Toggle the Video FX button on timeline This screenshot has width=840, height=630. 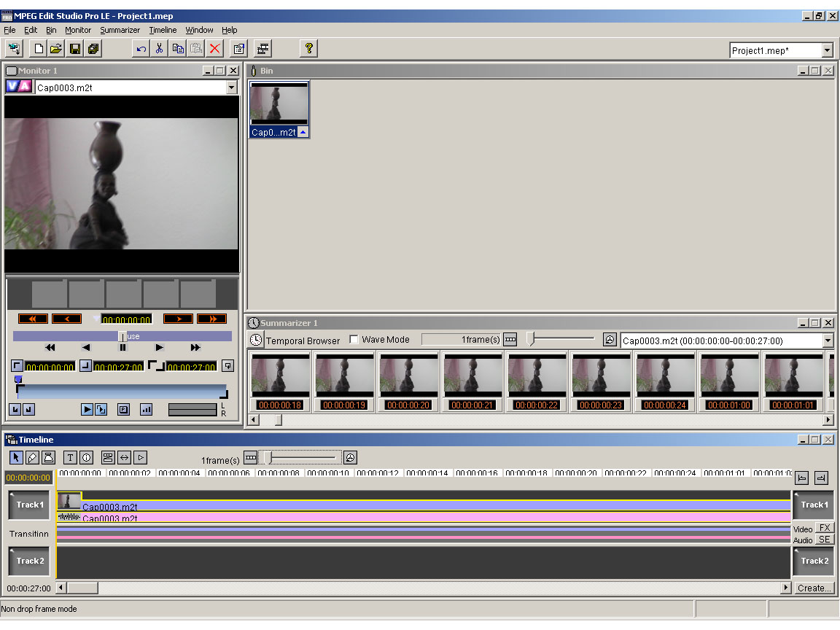[x=824, y=527]
